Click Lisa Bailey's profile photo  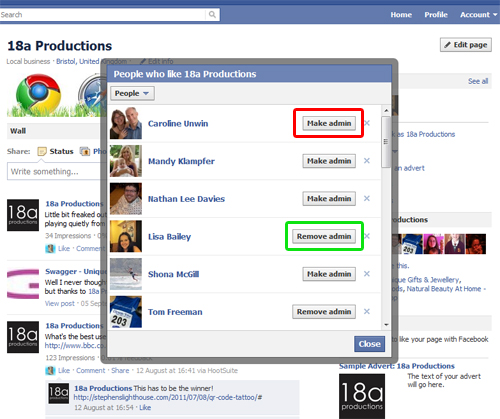[126, 236]
